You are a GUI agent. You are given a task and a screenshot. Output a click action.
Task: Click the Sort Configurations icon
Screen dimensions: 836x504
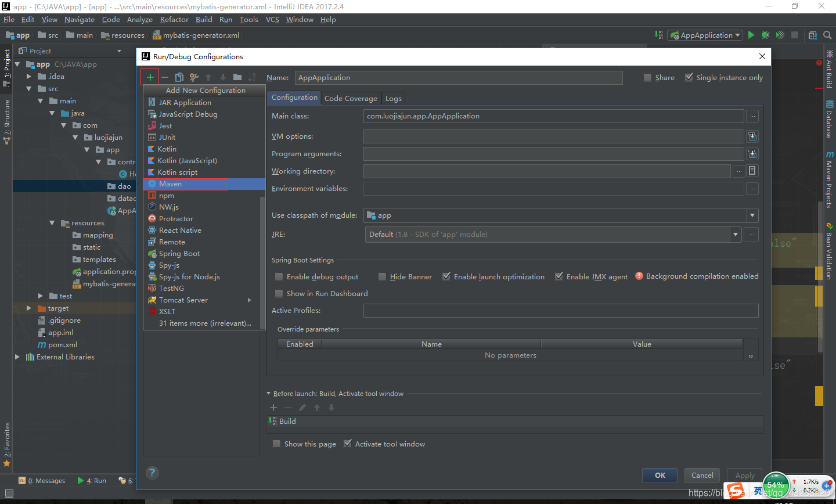point(252,77)
